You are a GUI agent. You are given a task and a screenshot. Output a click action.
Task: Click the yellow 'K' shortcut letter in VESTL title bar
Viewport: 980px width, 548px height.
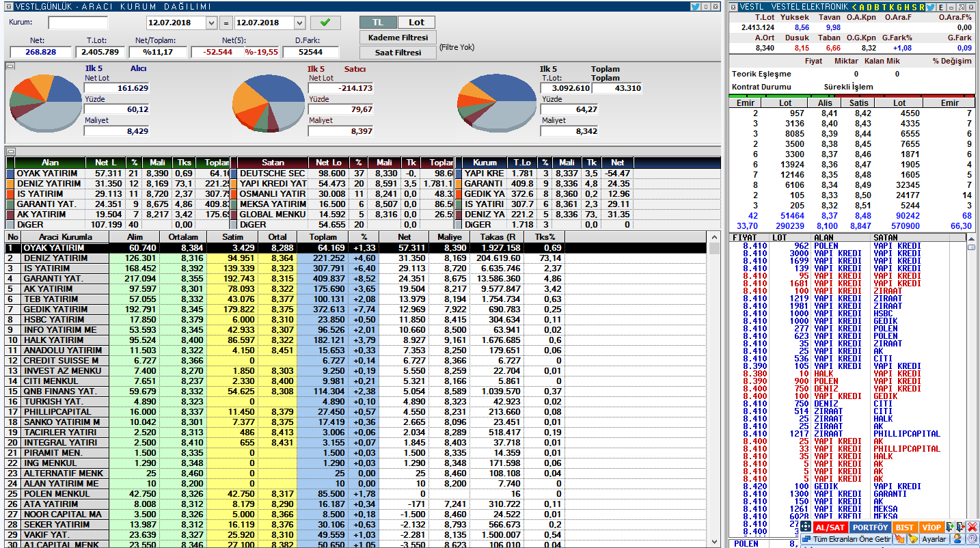tap(892, 8)
